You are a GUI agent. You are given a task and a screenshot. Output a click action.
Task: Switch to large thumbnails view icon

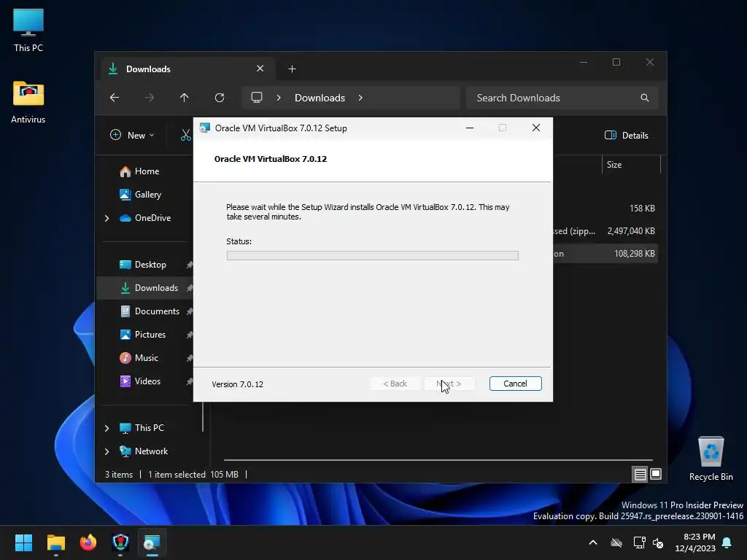tap(656, 474)
